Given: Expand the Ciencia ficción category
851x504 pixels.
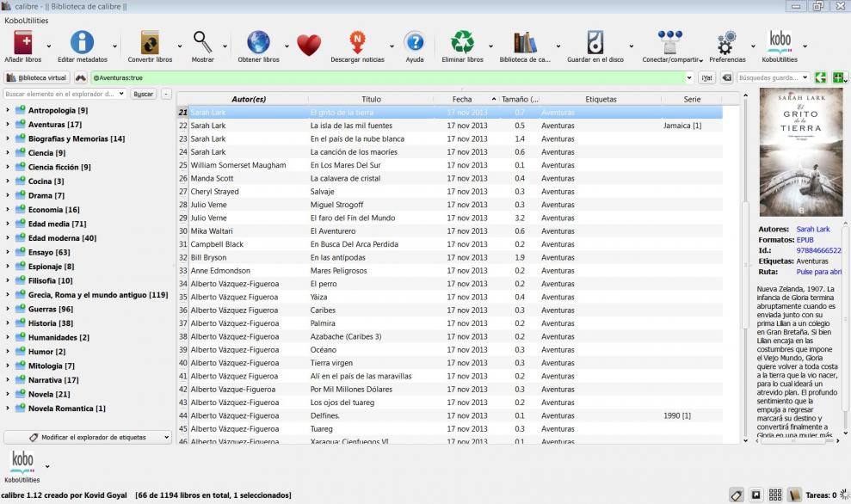Looking at the screenshot, I should pyautogui.click(x=8, y=167).
